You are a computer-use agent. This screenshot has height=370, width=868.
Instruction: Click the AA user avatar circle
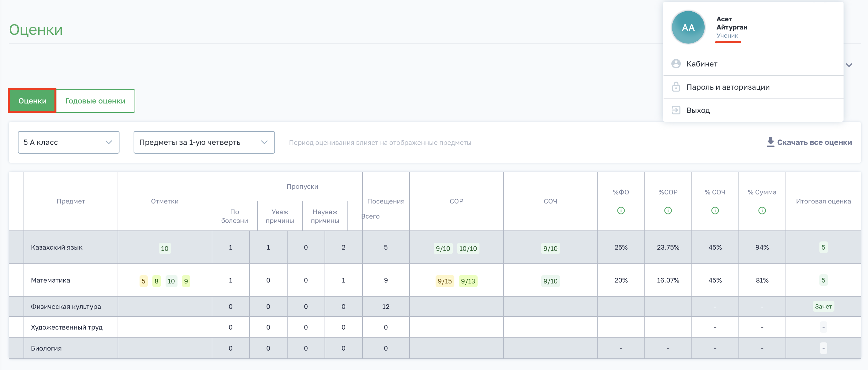point(688,27)
